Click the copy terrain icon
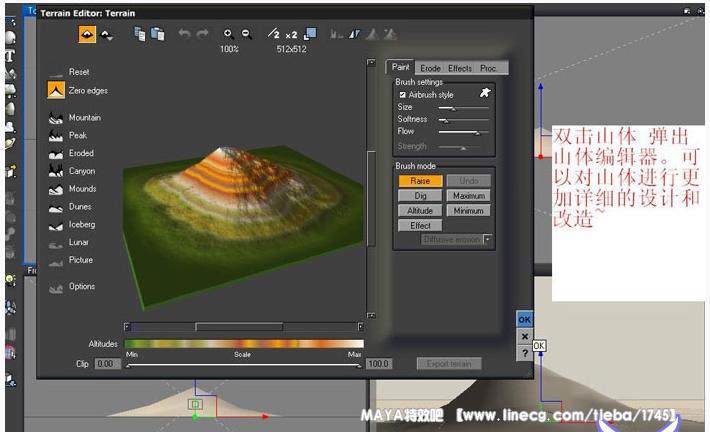Image resolution: width=710 pixels, height=432 pixels. coord(139,33)
